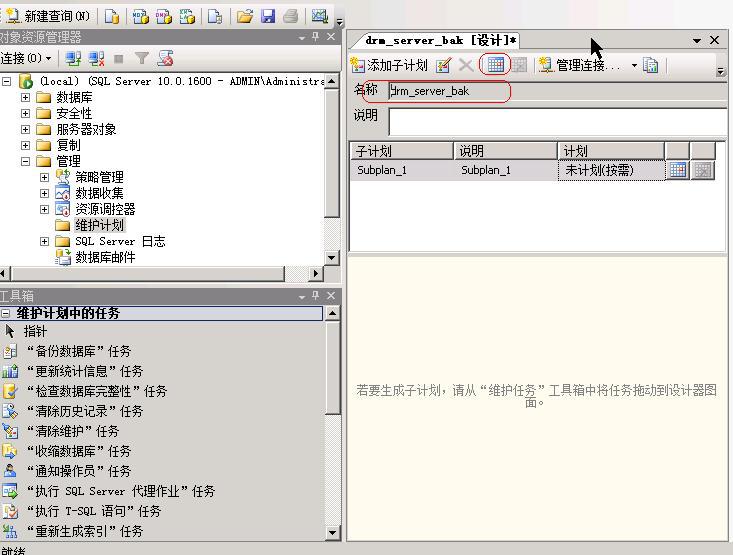Select 数据库邮件 (Database Mail) item

click(105, 257)
